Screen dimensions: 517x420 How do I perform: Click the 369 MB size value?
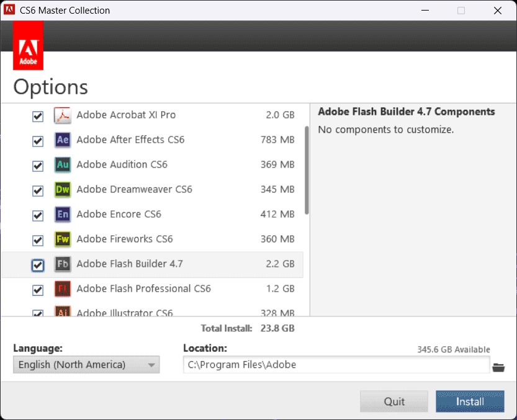click(x=277, y=164)
